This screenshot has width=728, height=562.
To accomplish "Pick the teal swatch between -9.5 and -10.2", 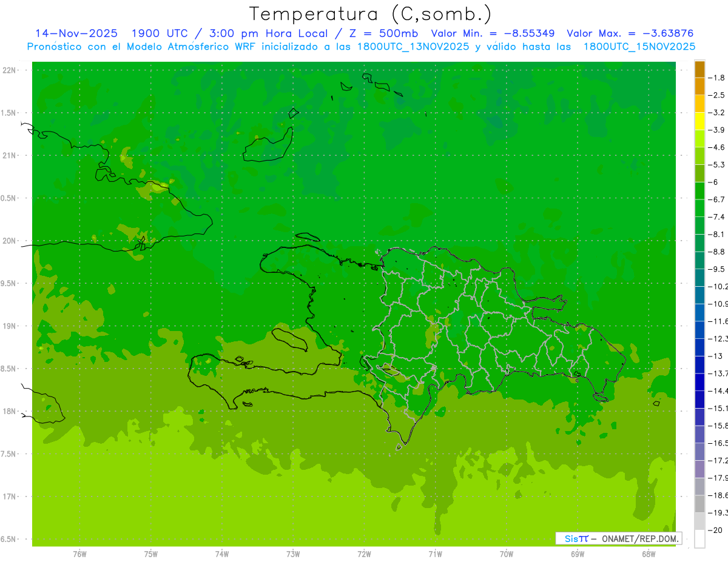I will (x=699, y=278).
